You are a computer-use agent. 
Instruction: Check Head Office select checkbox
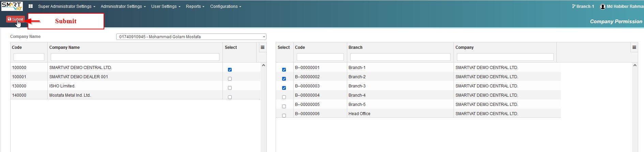click(284, 116)
